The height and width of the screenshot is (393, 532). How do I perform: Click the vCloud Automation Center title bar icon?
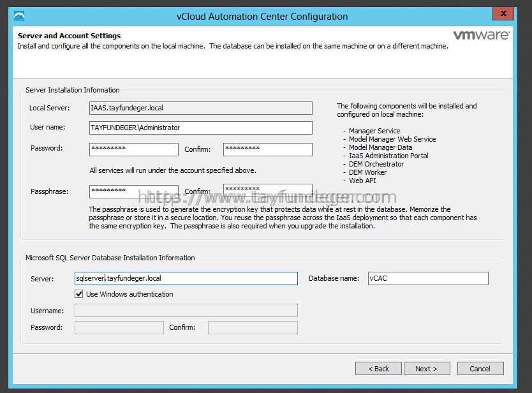pos(19,17)
